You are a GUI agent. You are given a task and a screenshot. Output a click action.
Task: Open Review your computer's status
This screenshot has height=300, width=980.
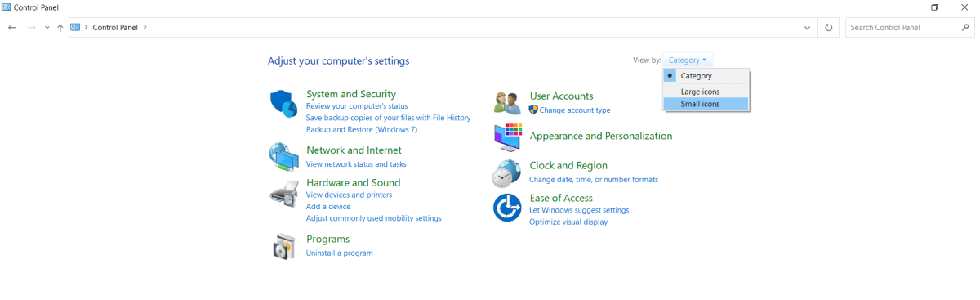point(357,106)
